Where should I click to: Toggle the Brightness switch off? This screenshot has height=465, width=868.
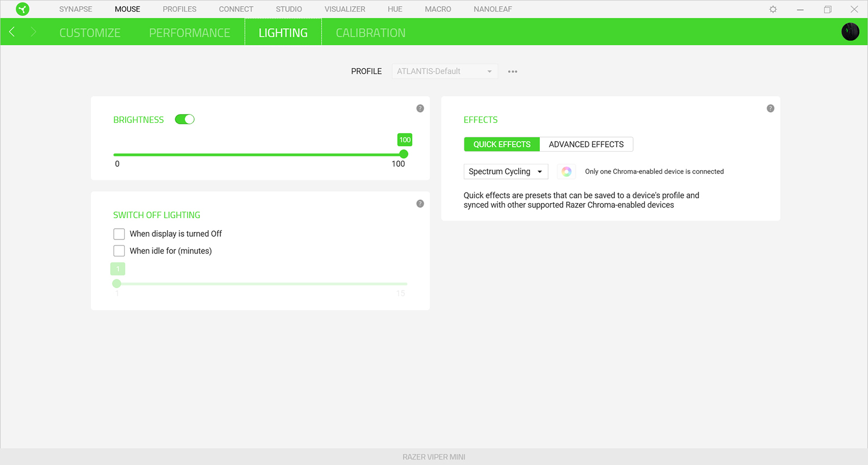coord(184,119)
